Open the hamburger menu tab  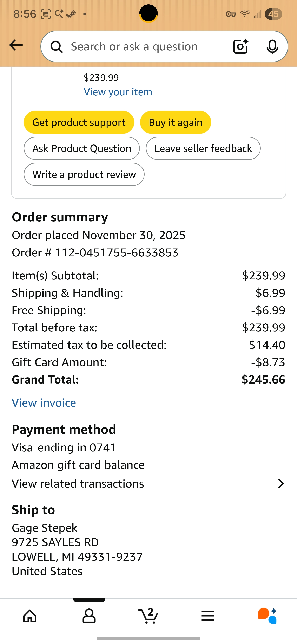click(x=208, y=616)
